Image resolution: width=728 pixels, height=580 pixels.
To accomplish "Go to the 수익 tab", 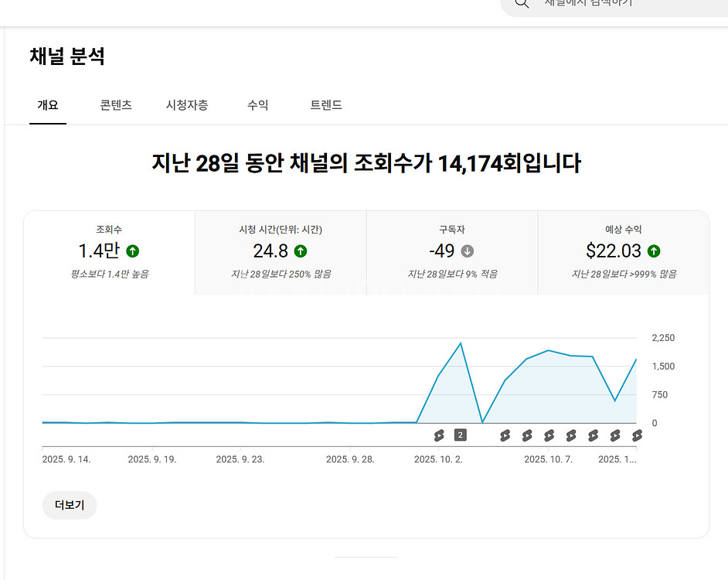I will [x=258, y=105].
